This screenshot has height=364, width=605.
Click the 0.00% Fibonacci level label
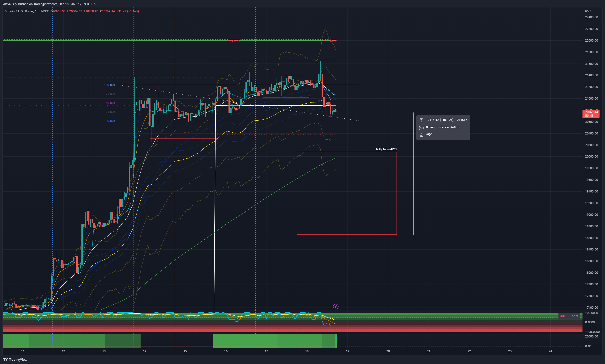pyautogui.click(x=111, y=121)
